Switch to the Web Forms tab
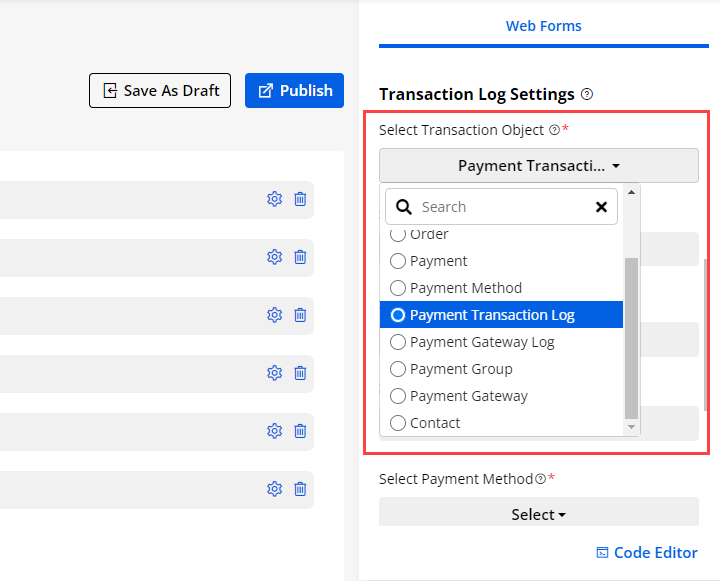This screenshot has height=581, width=720. point(543,26)
